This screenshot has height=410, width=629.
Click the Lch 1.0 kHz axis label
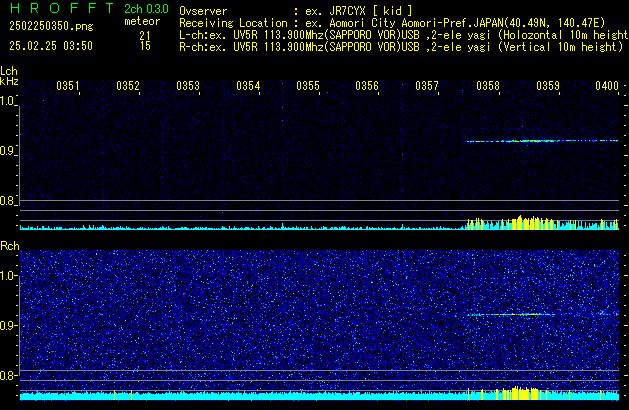coord(8,101)
